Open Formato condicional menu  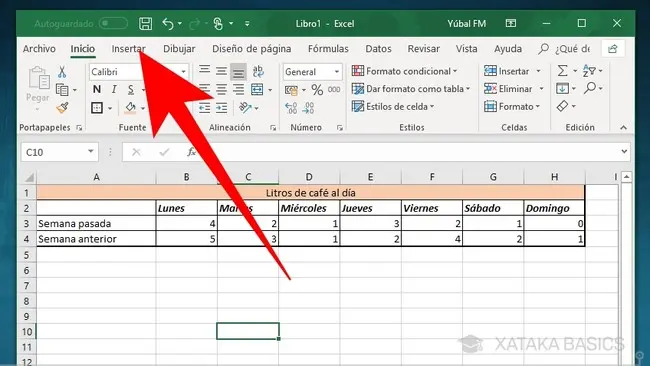pos(405,71)
